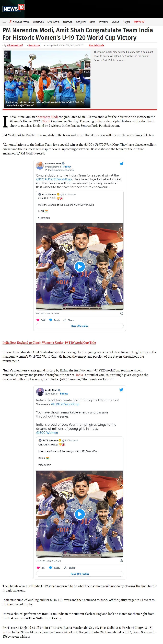Viewport: 163px width, 644px height.
Task: Click Read 101 replies button
Action: [x=80, y=574]
